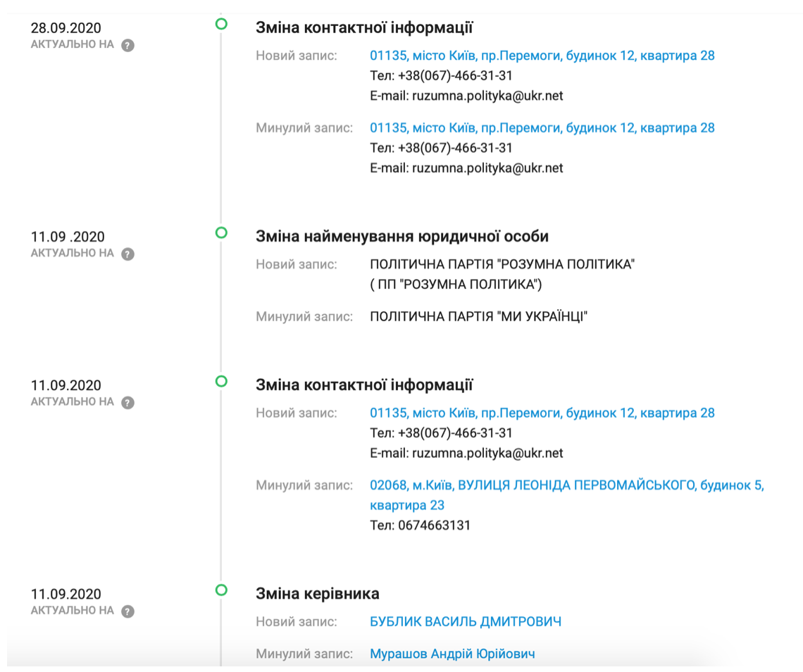Click help icon beside 28.09.2020 'Актуально на'

coord(127,45)
